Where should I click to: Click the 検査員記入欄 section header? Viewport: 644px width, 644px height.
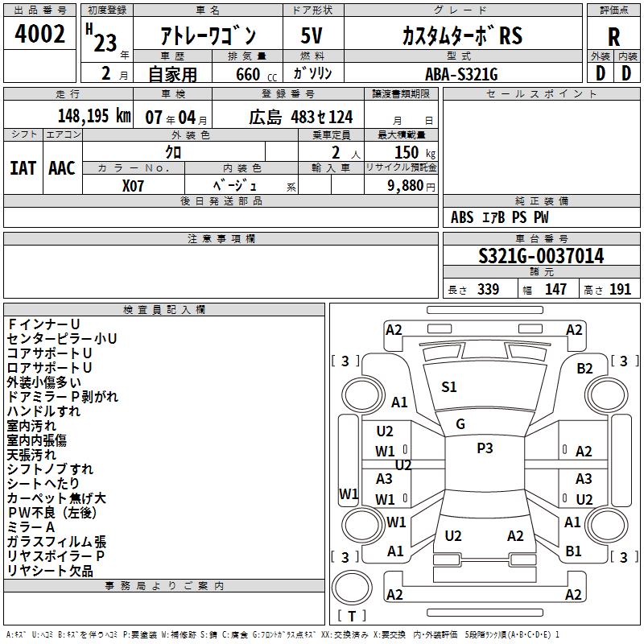coord(164,310)
